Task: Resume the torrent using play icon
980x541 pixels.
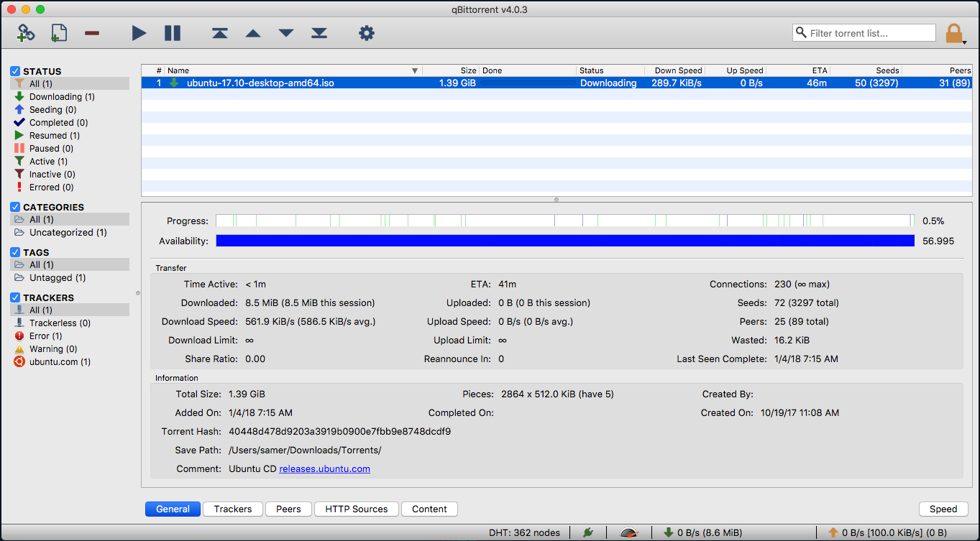Action: click(x=139, y=33)
